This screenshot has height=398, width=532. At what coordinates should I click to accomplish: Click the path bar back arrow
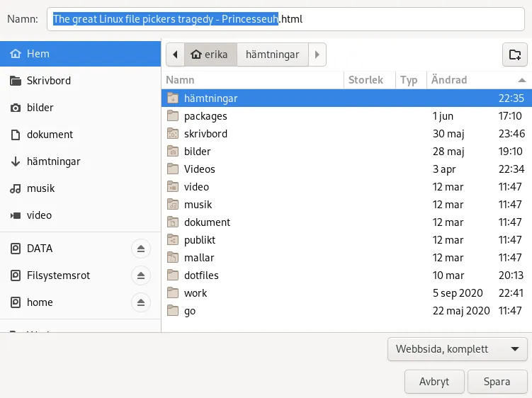point(175,55)
